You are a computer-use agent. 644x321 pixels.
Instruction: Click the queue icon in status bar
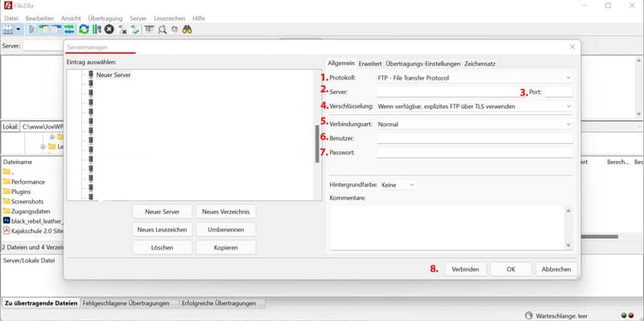[530, 315]
